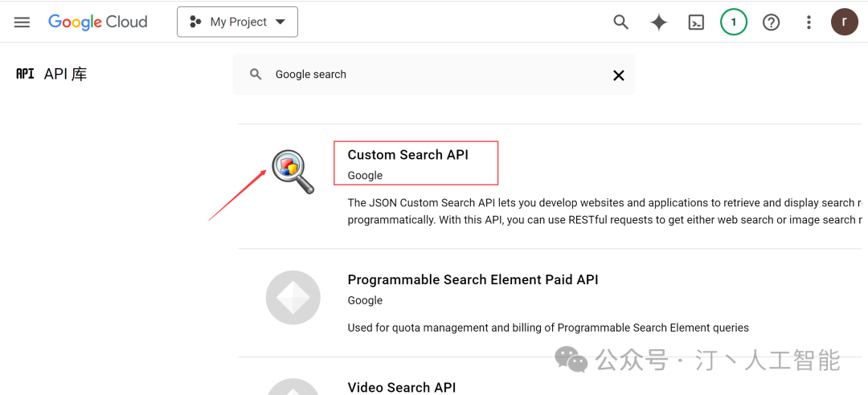Open the Gemini sparkle assistant icon
868x395 pixels.
659,22
